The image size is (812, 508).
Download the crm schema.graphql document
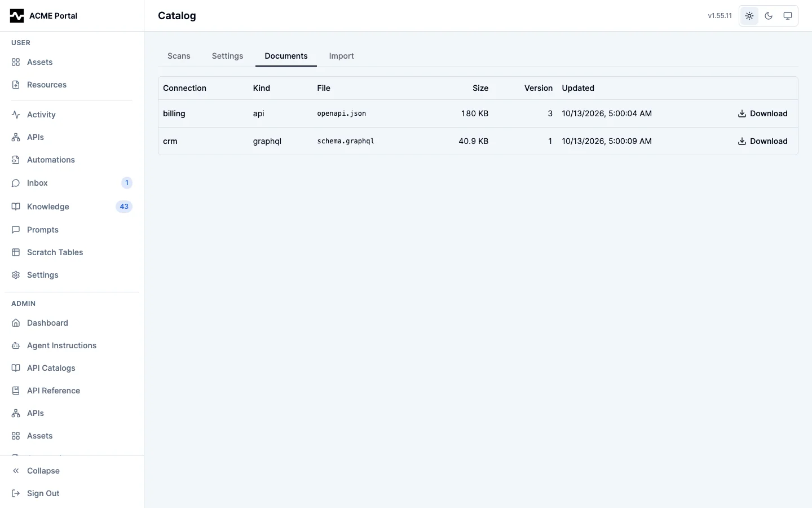[x=762, y=141]
